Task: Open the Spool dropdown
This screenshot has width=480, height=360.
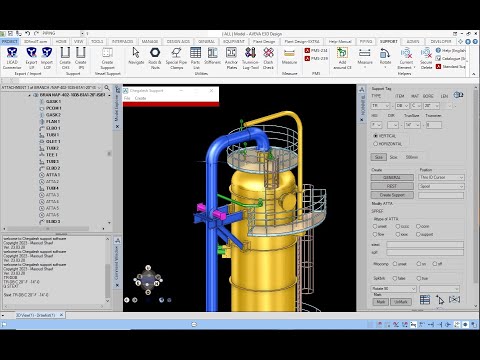Action: [441, 186]
